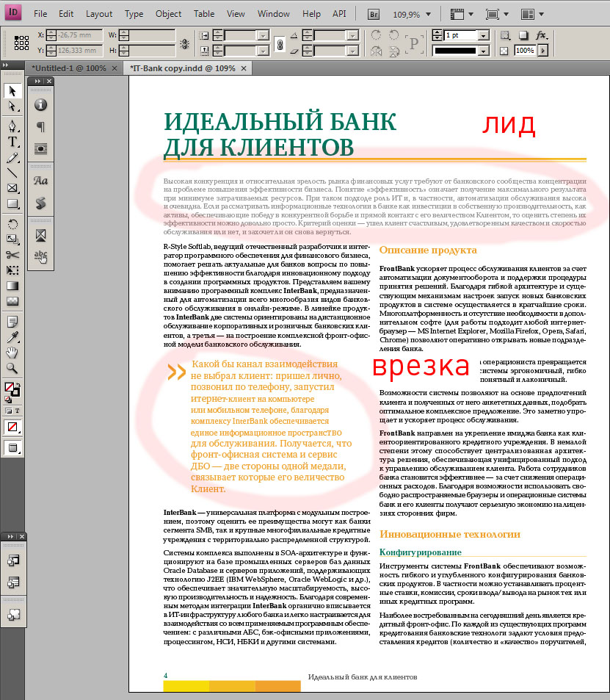Select the Rectangle Frame tool
This screenshot has width=610, height=700.
12,188
